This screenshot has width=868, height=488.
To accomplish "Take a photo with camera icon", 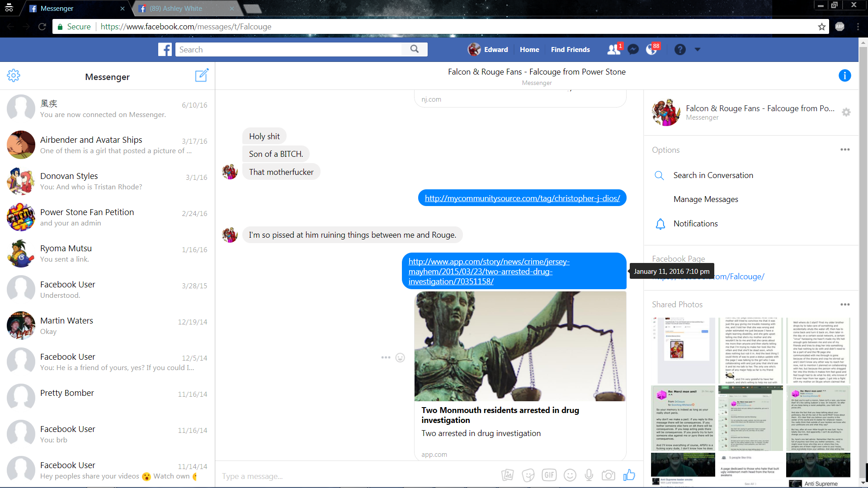I will [x=609, y=475].
